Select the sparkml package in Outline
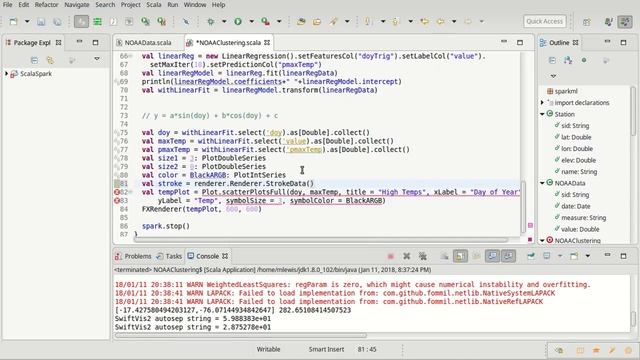Screen dimensions: 640x360 (566, 91)
